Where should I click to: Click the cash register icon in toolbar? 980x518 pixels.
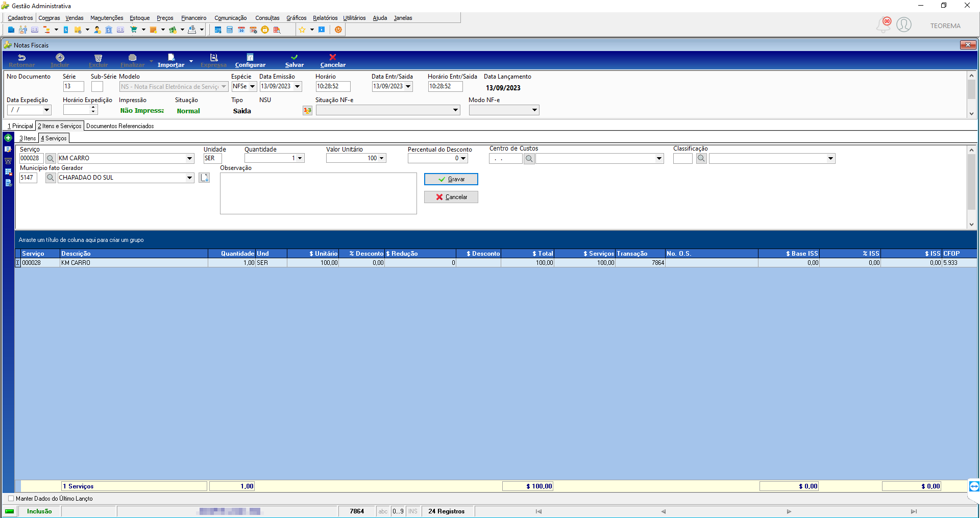(x=192, y=30)
